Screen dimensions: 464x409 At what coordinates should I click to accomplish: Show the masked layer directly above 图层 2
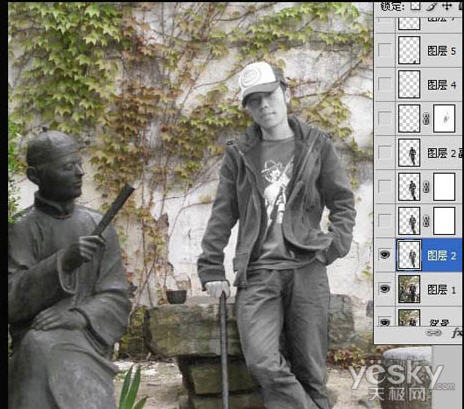tap(385, 221)
